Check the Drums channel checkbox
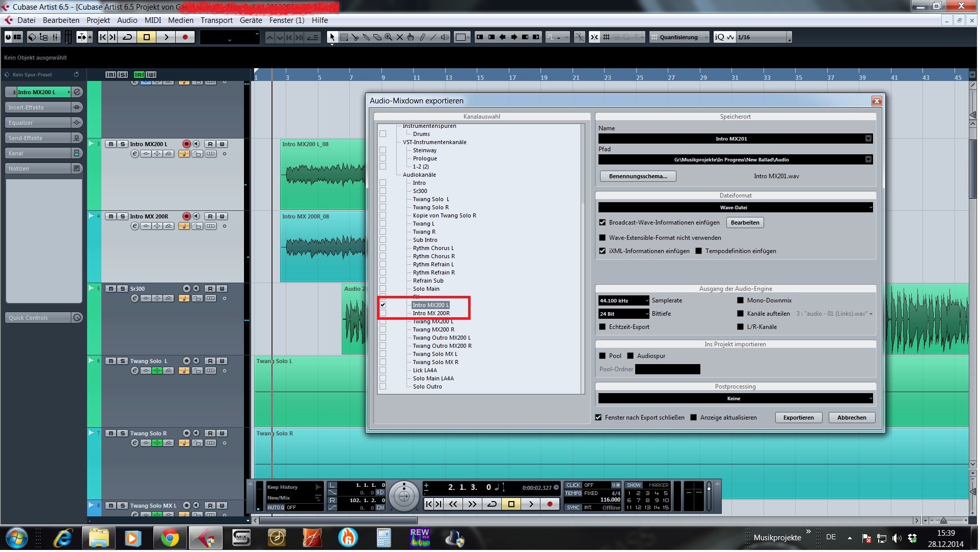The width and height of the screenshot is (980, 552). point(384,134)
